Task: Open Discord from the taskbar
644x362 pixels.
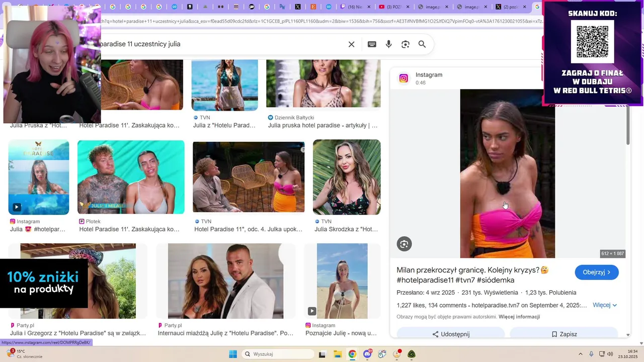Action: (x=367, y=354)
